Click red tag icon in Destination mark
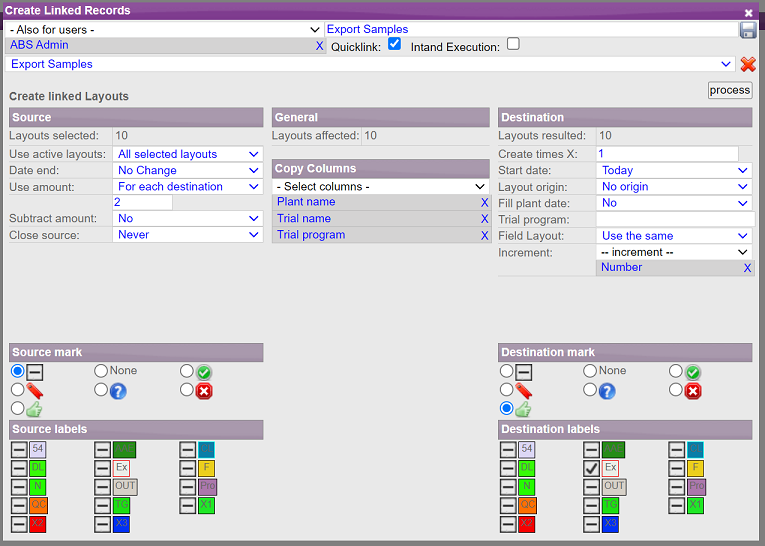 click(x=523, y=390)
